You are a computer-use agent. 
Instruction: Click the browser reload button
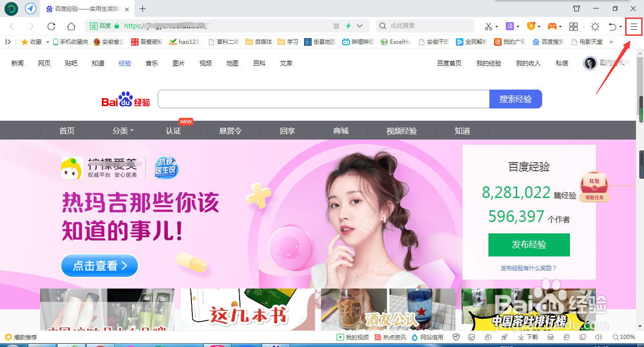tap(51, 26)
